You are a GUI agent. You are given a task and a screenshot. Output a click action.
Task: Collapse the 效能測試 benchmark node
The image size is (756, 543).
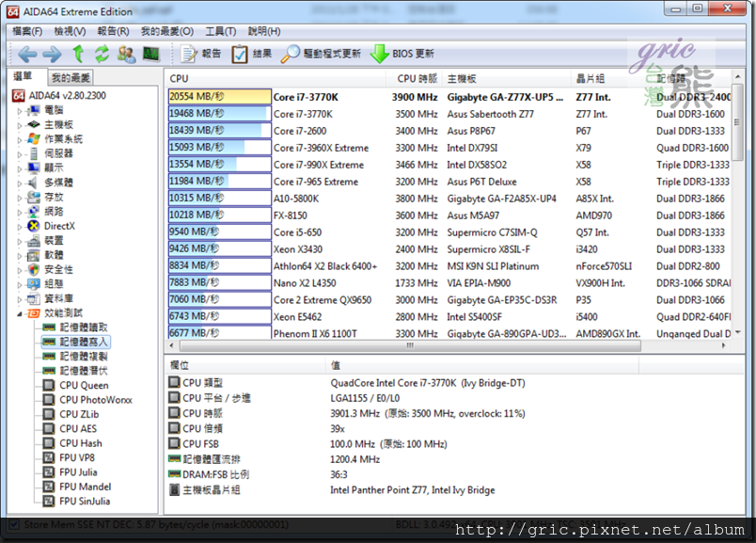20,313
